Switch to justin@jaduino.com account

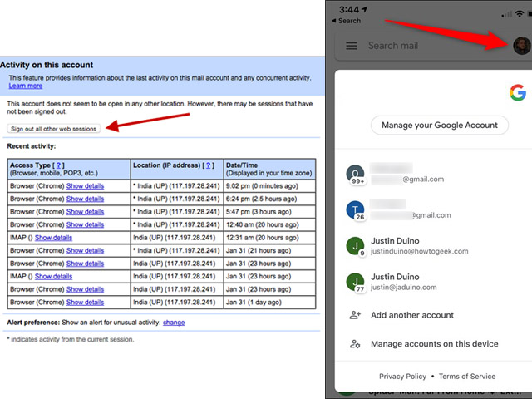(404, 282)
